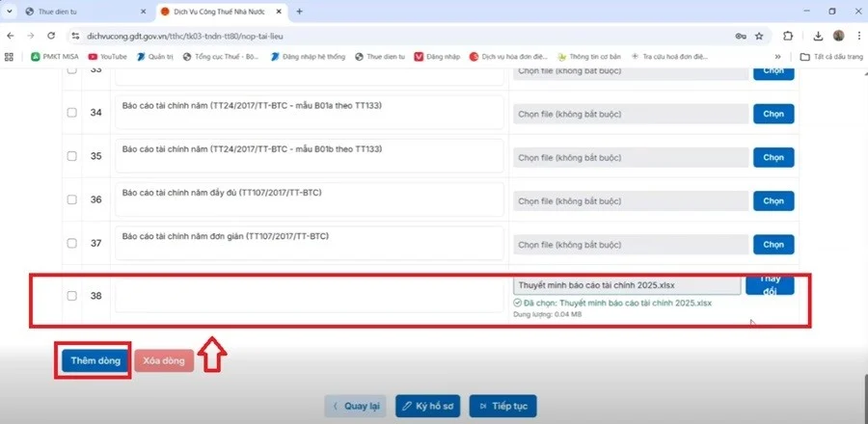
Task: Open a new tab with plus icon
Action: click(299, 12)
